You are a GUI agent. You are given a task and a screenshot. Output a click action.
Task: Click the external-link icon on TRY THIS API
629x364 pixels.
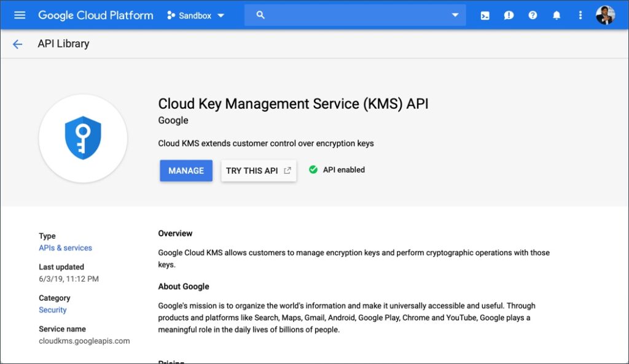coord(287,170)
